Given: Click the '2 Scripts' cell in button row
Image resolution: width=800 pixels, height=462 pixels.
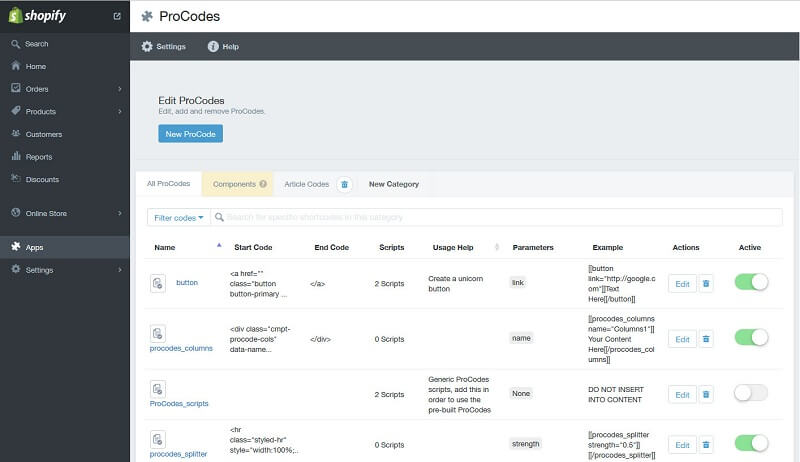Looking at the screenshot, I should click(x=389, y=284).
